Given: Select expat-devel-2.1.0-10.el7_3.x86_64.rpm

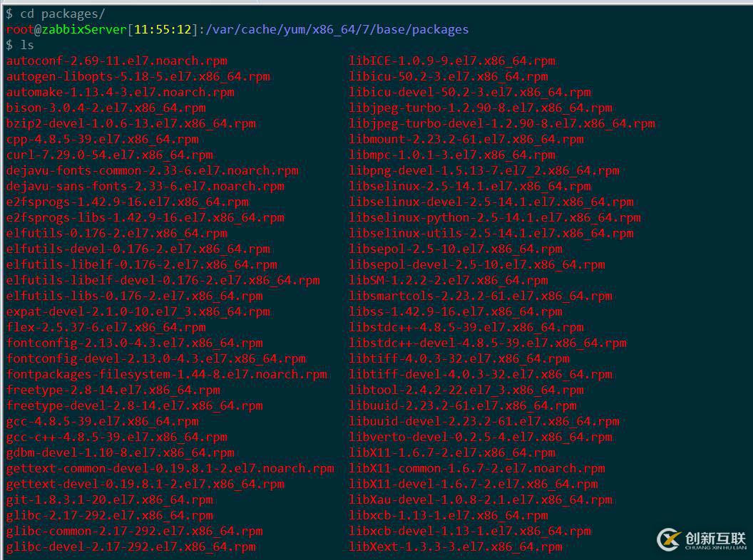Looking at the screenshot, I should [x=138, y=312].
